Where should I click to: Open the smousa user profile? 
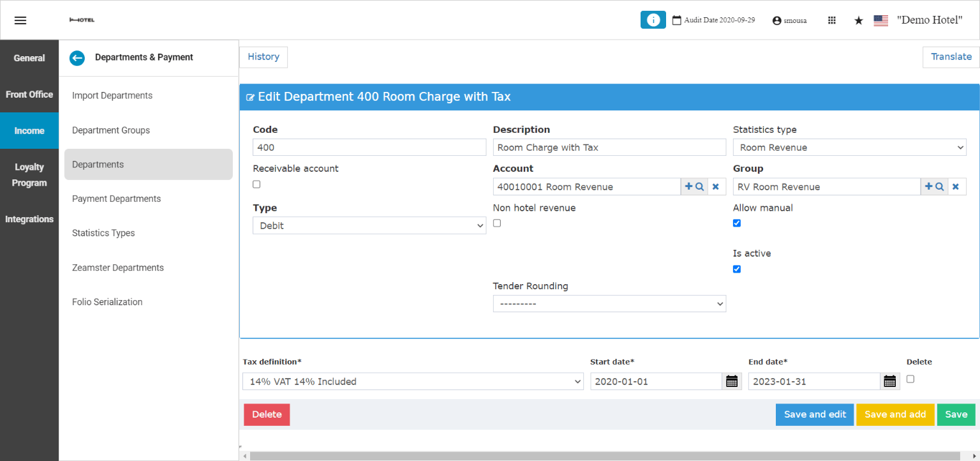[789, 20]
